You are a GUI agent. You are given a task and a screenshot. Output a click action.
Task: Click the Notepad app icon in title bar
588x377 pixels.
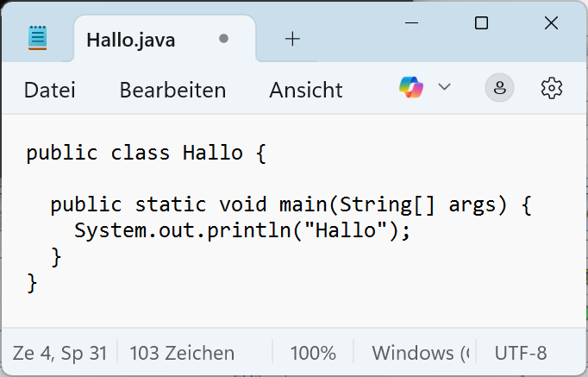click(x=38, y=38)
